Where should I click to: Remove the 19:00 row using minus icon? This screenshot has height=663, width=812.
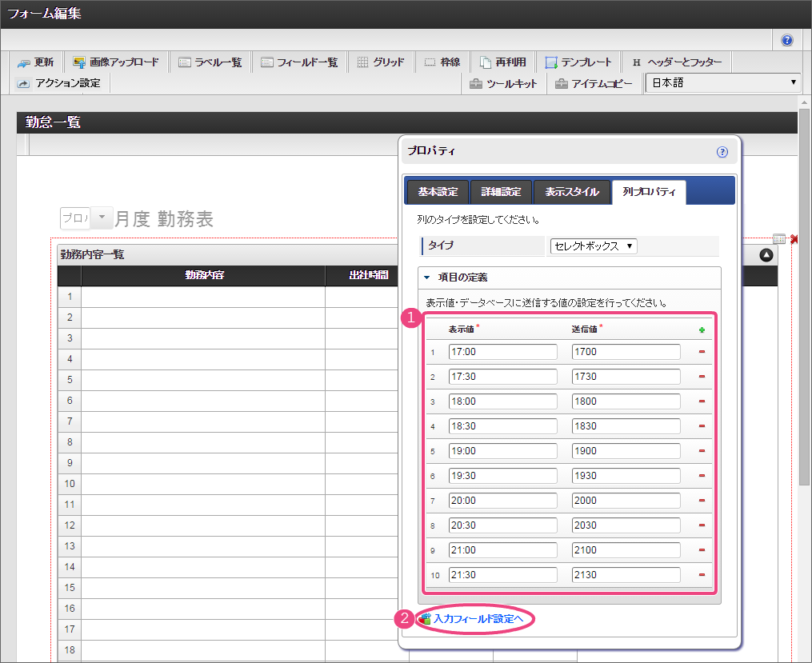tap(702, 451)
